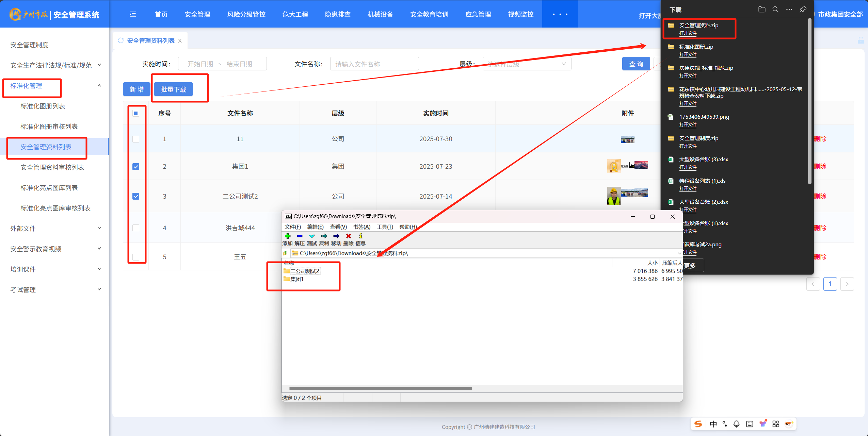The image size is (868, 436).
Task: Uncheck the checkbox for row 集团1
Action: tap(136, 167)
